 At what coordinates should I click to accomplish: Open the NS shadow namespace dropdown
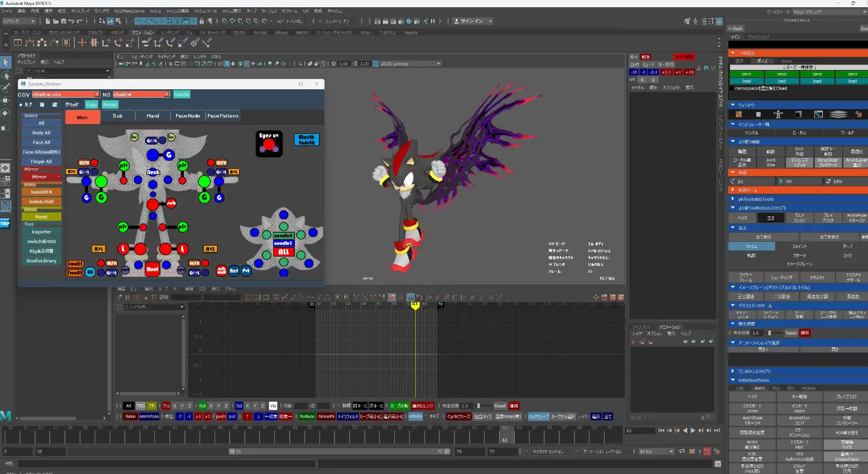(141, 94)
